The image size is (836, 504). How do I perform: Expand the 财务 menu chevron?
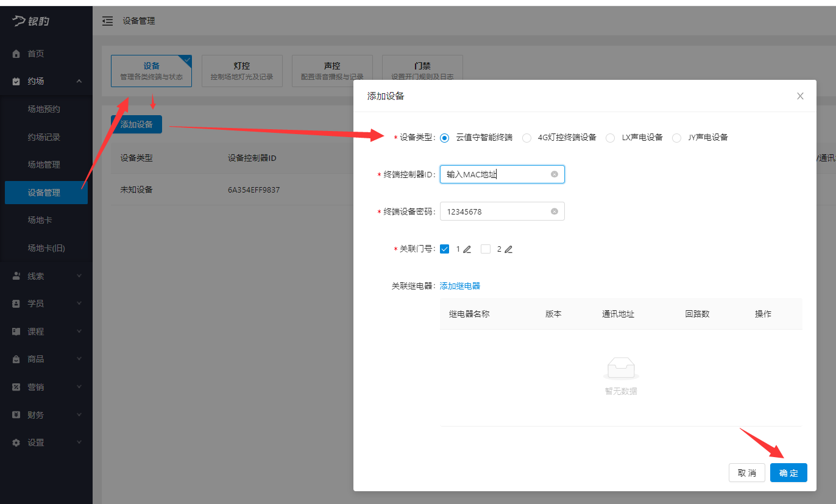(x=79, y=415)
